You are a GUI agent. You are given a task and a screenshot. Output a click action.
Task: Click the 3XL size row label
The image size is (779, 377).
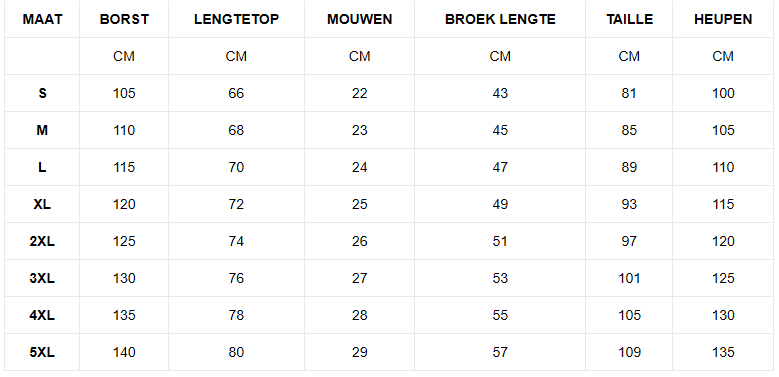(42, 279)
